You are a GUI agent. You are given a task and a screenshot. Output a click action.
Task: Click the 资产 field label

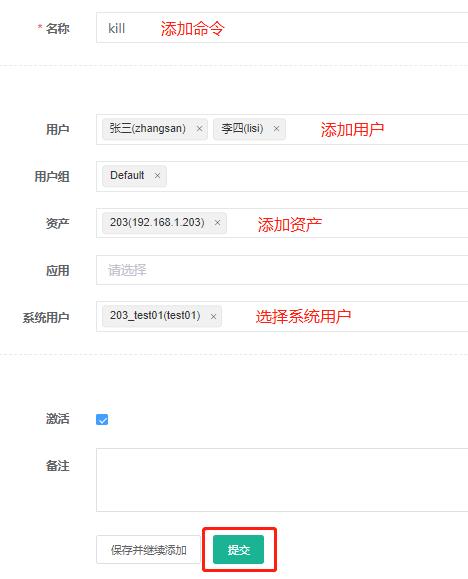pos(58,223)
